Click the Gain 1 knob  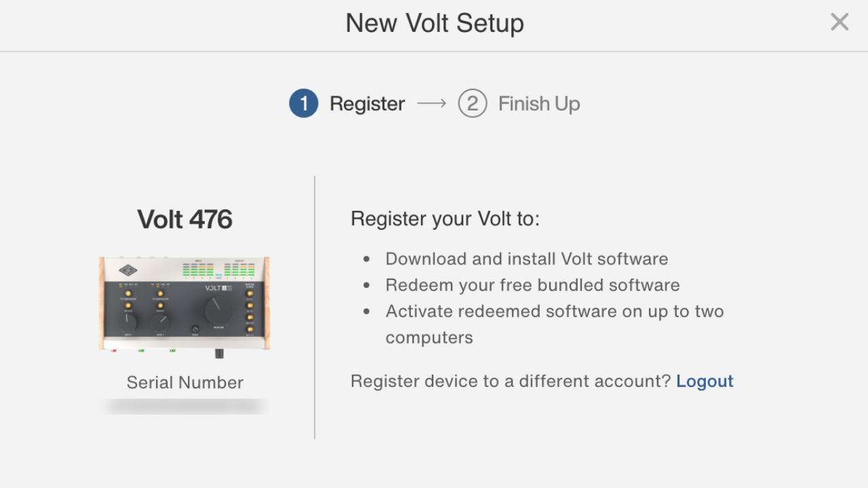point(127,322)
